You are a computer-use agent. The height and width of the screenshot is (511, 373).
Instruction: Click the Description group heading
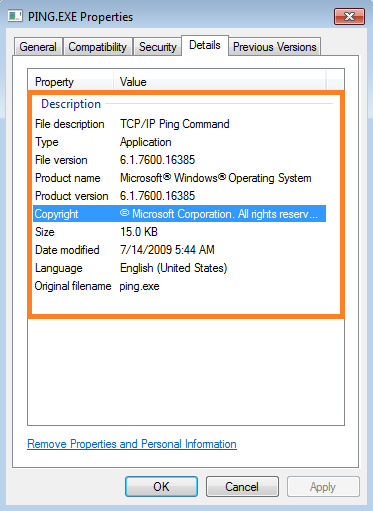click(71, 104)
